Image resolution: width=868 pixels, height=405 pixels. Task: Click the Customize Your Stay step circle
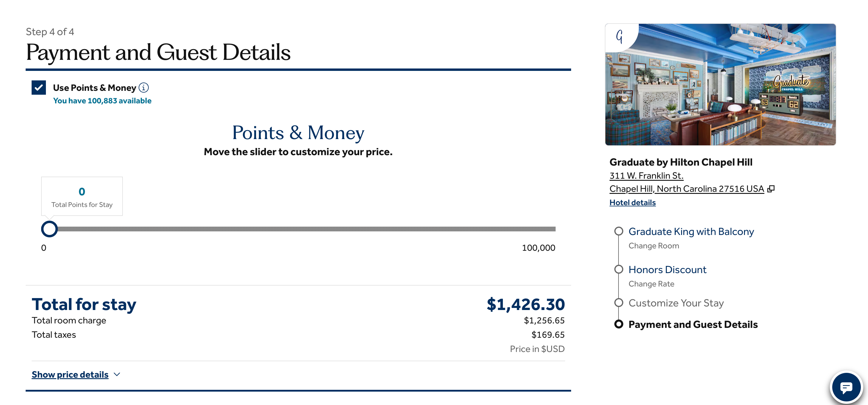click(619, 303)
